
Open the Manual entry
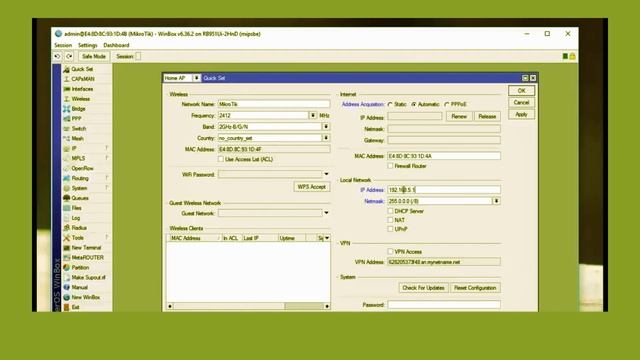pyautogui.click(x=80, y=287)
